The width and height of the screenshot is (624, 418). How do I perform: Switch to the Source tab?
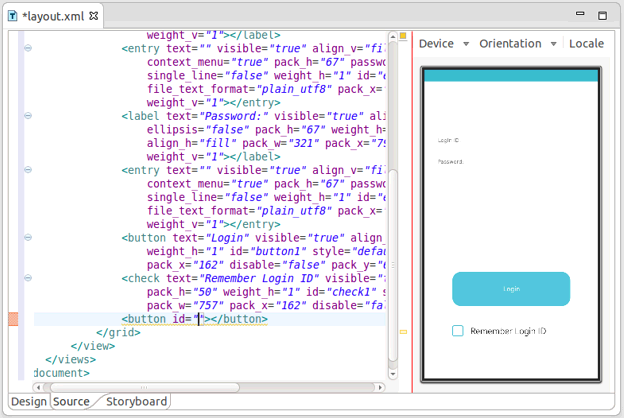point(71,401)
